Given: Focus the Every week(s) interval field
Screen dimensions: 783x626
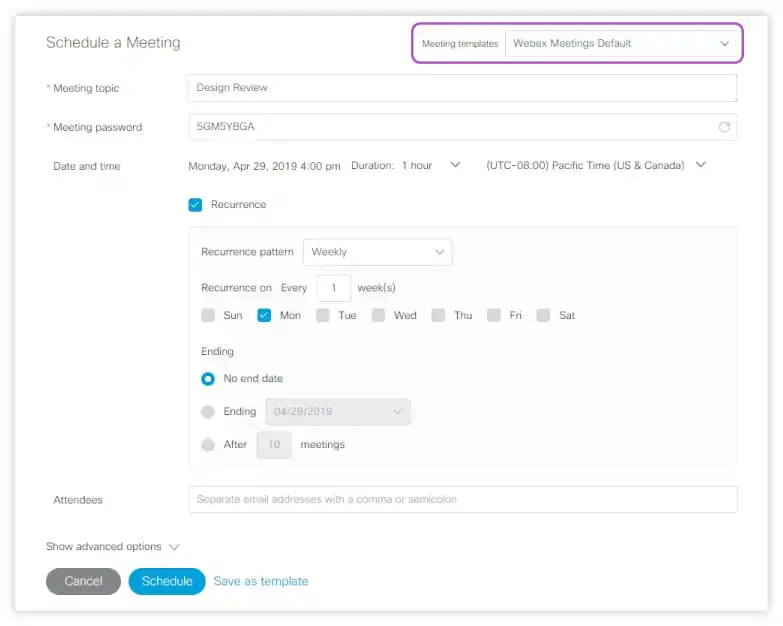Looking at the screenshot, I should pos(334,288).
